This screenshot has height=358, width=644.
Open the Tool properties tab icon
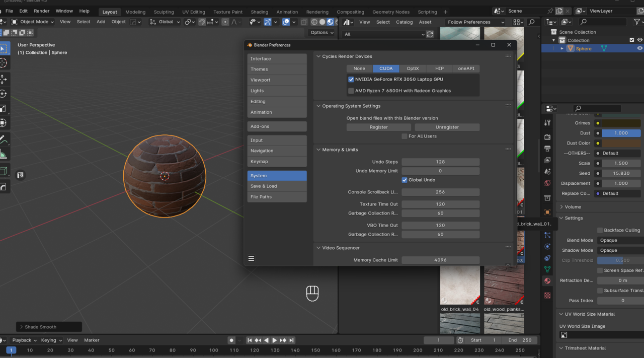coord(547,123)
